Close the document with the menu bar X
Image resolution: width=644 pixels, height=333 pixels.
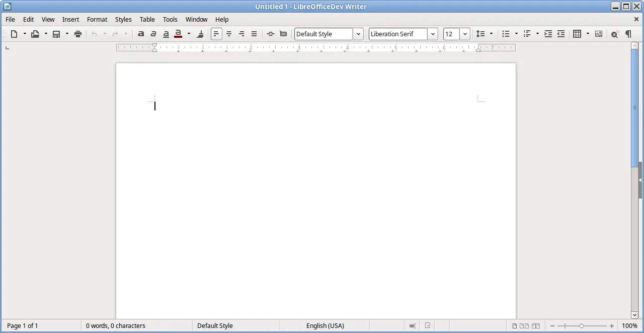click(x=636, y=19)
